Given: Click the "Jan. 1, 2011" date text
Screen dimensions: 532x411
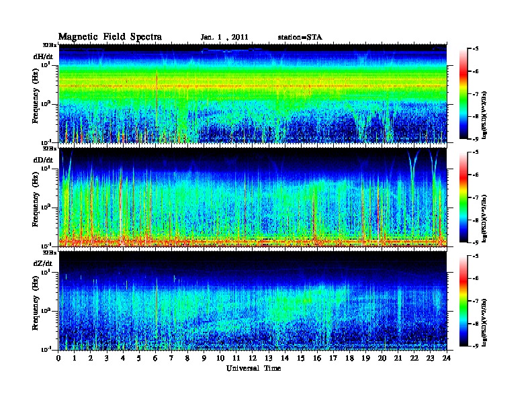Looking at the screenshot, I should tap(224, 38).
